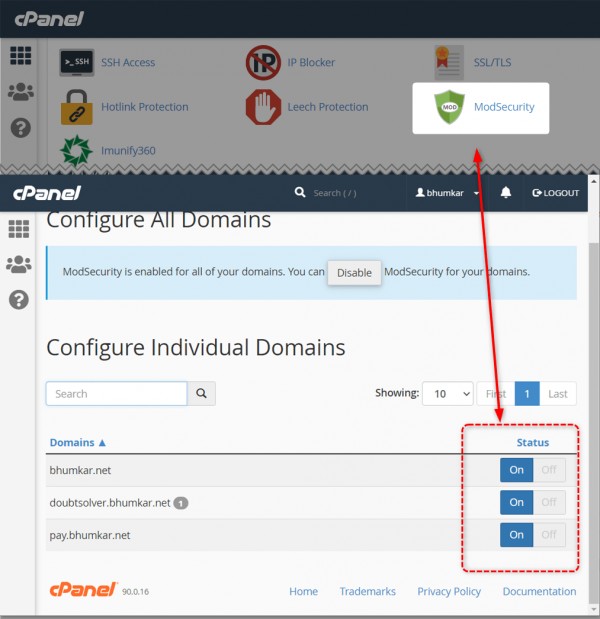Switch doubtsolver.bhumkar.net ModSecurity status toggle
Image resolution: width=600 pixels, height=619 pixels.
coord(548,503)
